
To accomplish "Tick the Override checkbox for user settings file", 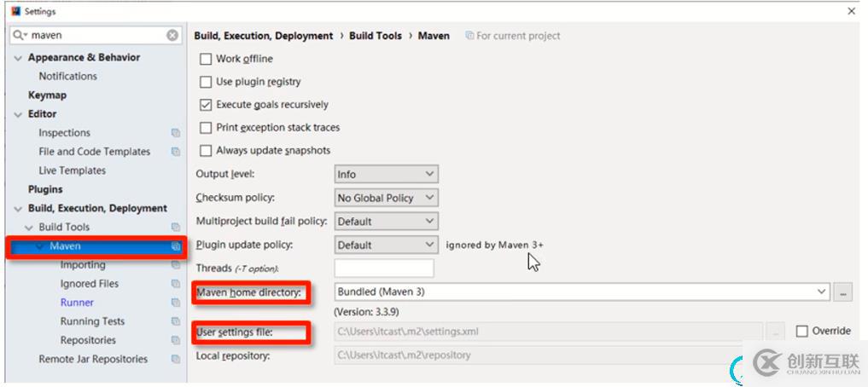I will (802, 331).
